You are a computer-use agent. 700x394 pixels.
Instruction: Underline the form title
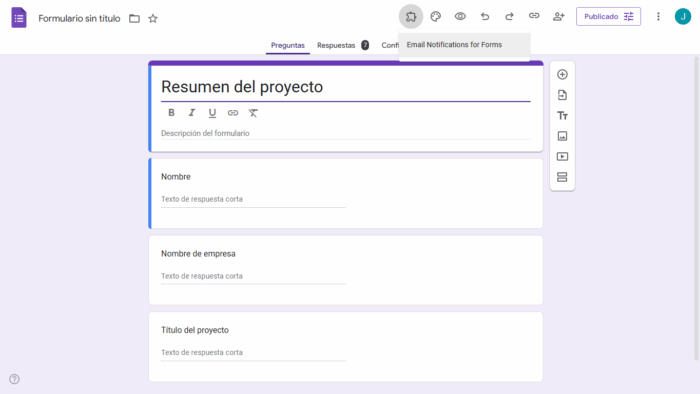click(212, 113)
